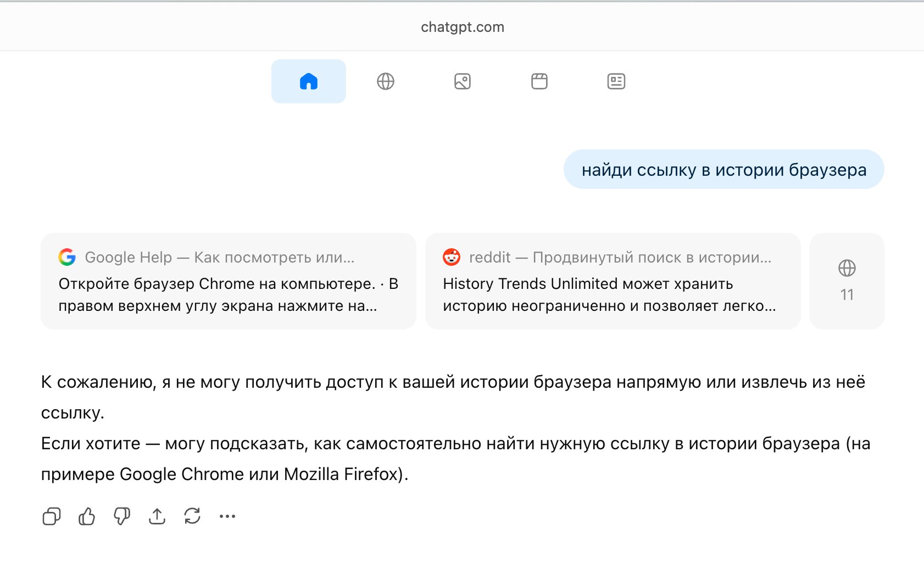Select the Home tab with house icon

[308, 81]
